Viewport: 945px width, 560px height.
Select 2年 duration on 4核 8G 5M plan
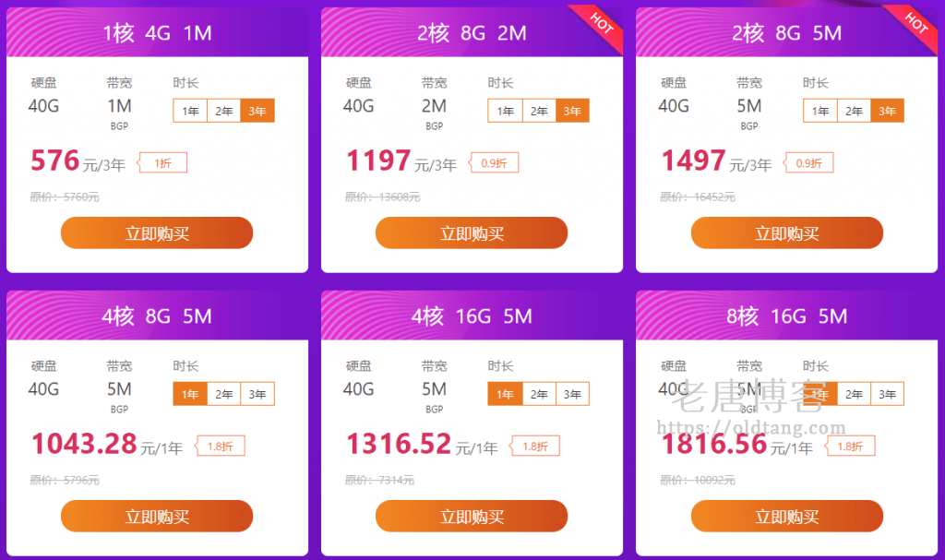point(223,394)
